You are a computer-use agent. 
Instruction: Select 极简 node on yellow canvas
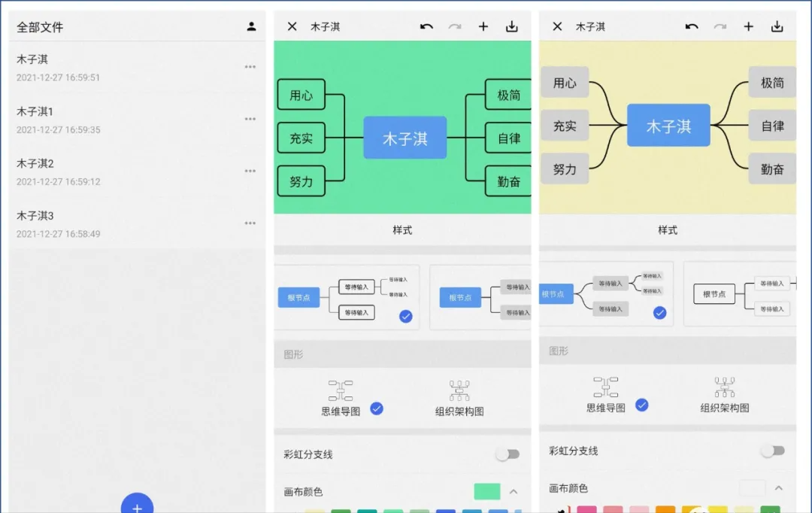coord(772,83)
